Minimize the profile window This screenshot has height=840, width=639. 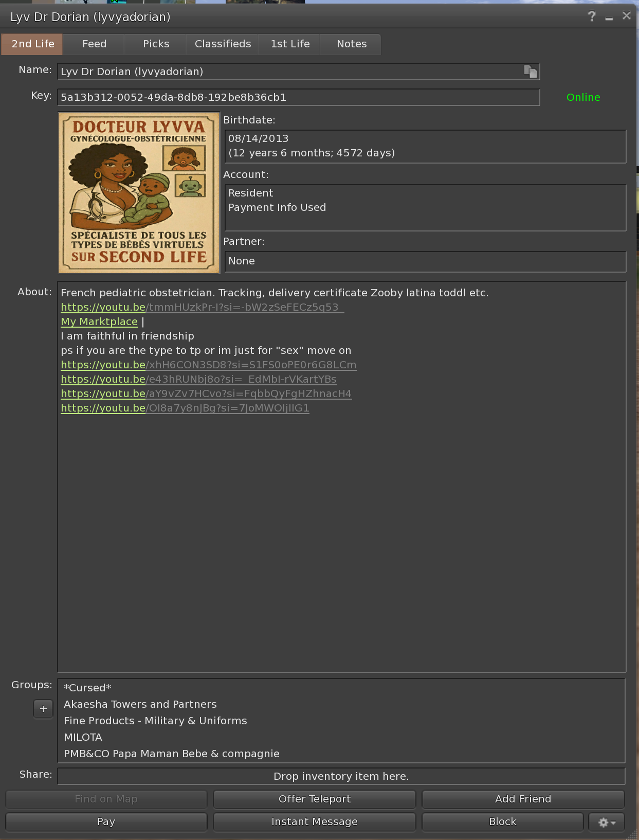(x=609, y=17)
